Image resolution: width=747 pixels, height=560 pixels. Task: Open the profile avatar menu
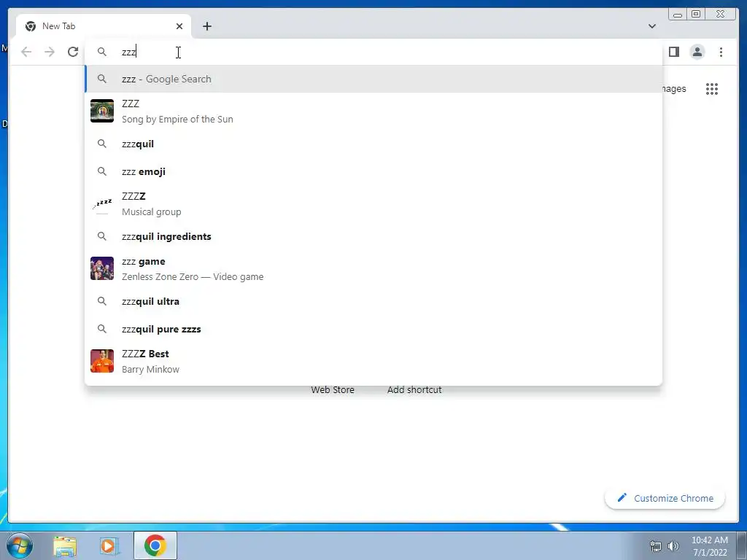coord(697,52)
